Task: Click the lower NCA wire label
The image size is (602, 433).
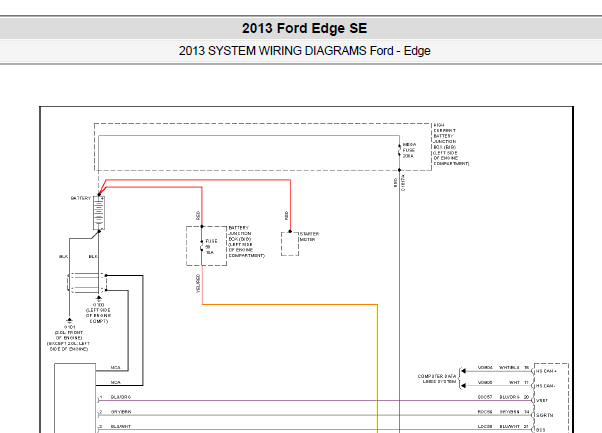Action: 116,382
